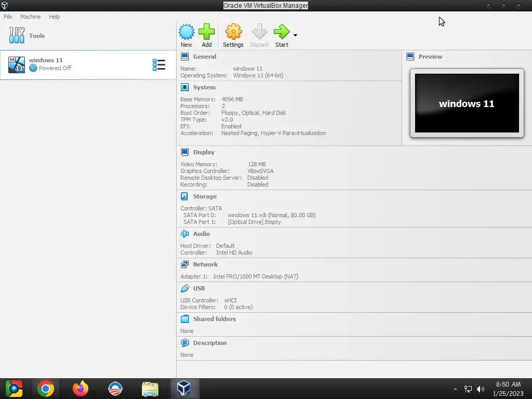This screenshot has height=399, width=532.
Task: Click the Preview section icon
Action: 410,57
